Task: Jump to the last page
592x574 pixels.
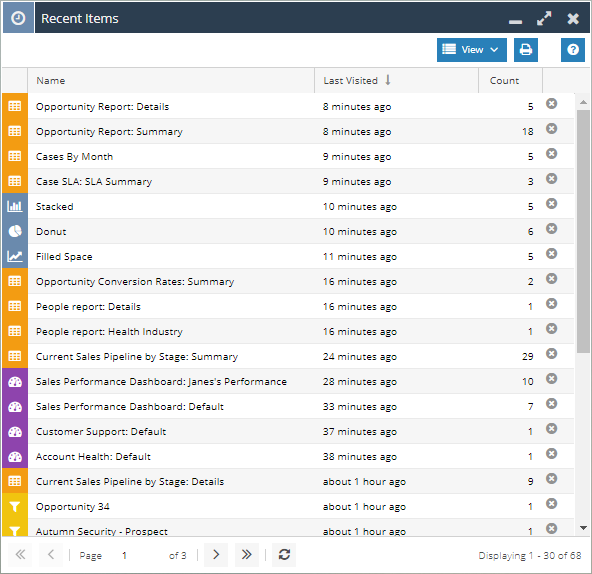Action: coord(247,555)
